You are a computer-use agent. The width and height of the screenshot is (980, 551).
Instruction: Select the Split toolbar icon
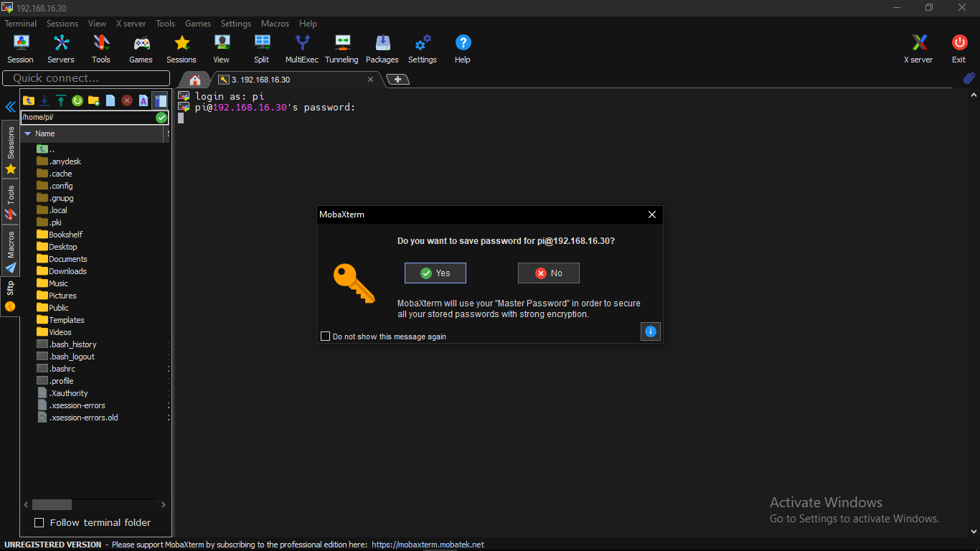[262, 49]
